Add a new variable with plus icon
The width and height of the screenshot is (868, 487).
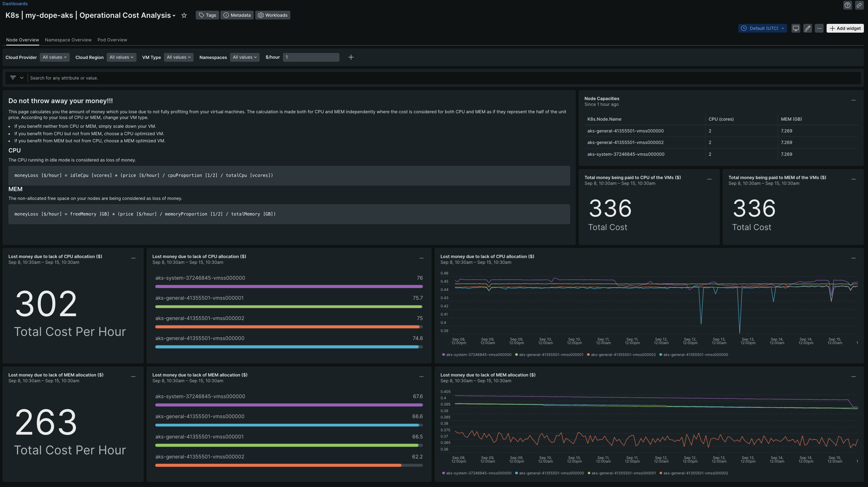(351, 57)
